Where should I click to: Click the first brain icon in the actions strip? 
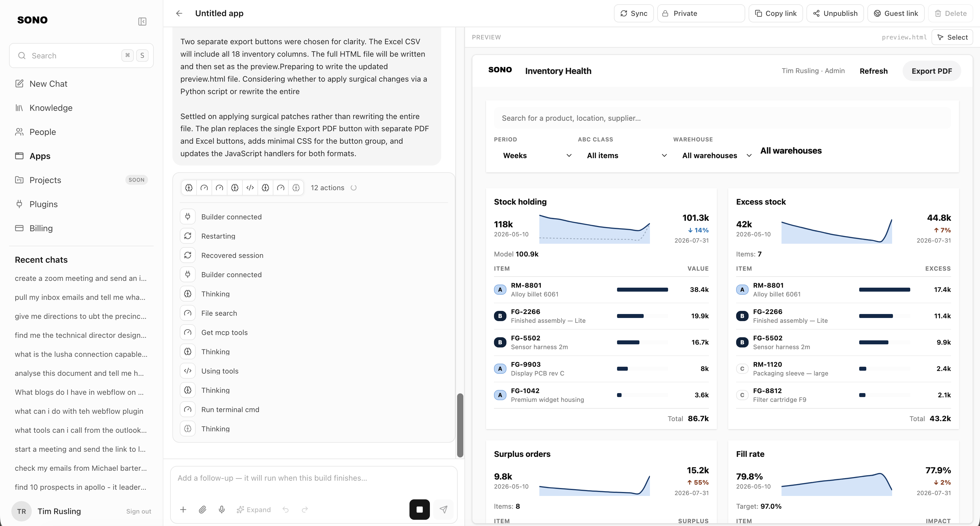point(189,188)
